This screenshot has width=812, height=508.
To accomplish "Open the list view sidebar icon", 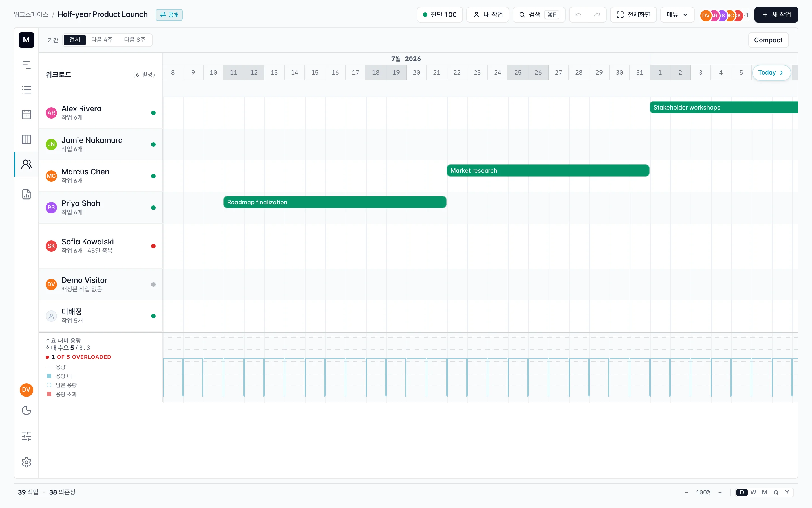I will pyautogui.click(x=26, y=90).
